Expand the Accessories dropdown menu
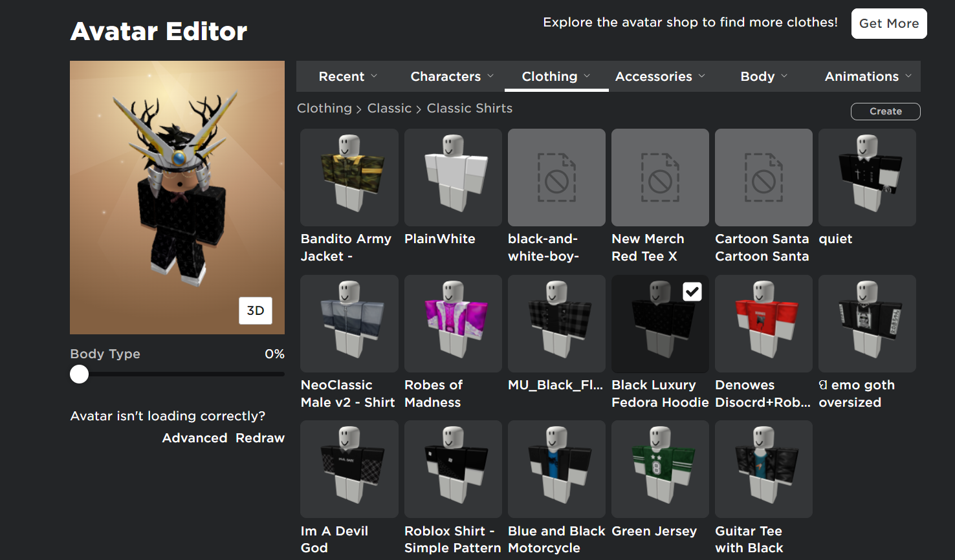This screenshot has height=560, width=955. (660, 76)
